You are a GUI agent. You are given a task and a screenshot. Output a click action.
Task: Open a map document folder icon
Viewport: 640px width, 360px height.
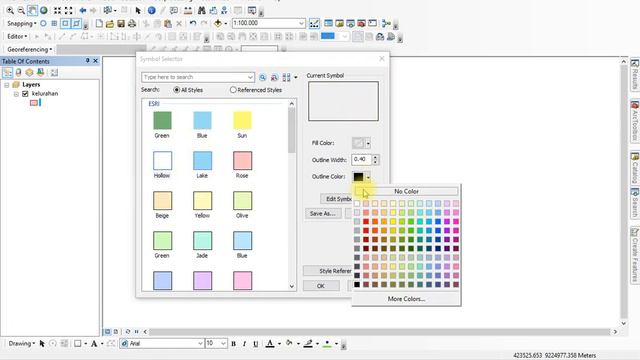(x=110, y=24)
